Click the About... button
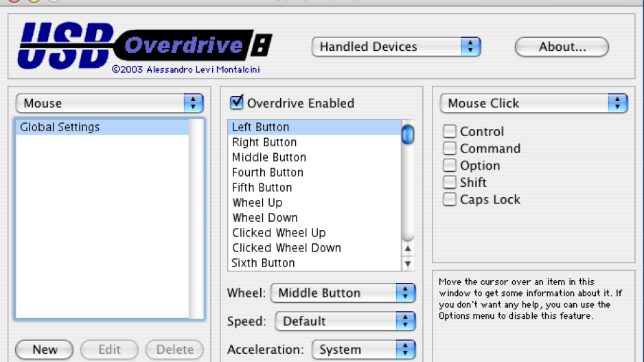 pyautogui.click(x=562, y=47)
